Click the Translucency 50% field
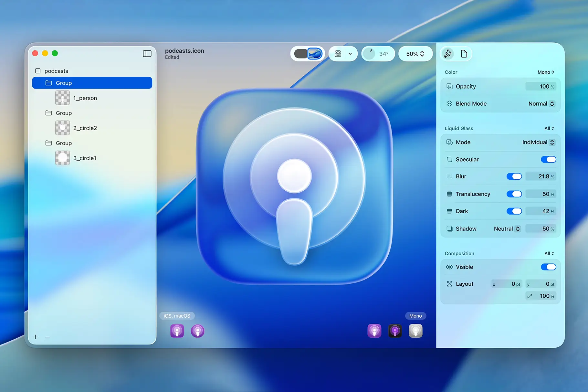Screen dimensions: 588x392 541,194
